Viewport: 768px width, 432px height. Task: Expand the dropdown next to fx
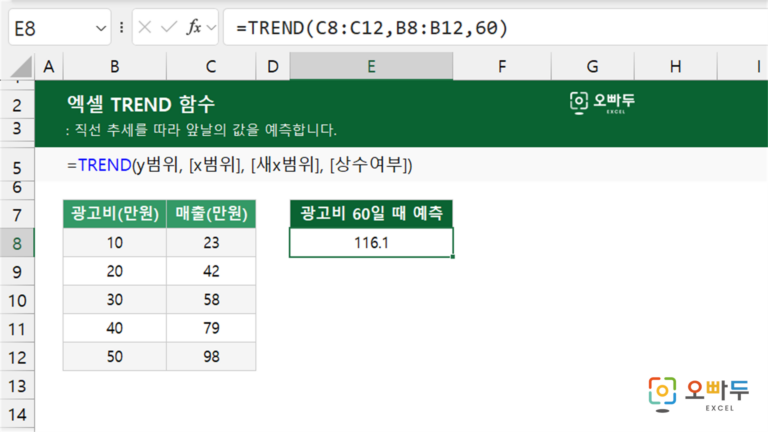point(211,28)
